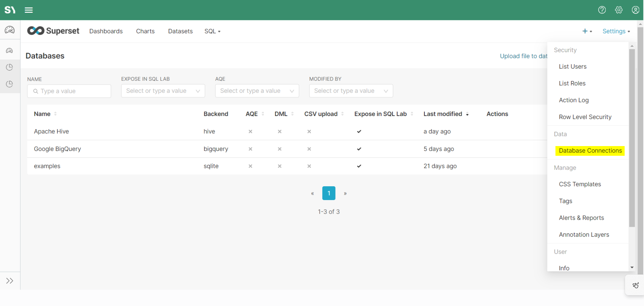Expand the sidebar with double chevron icon

click(x=10, y=281)
